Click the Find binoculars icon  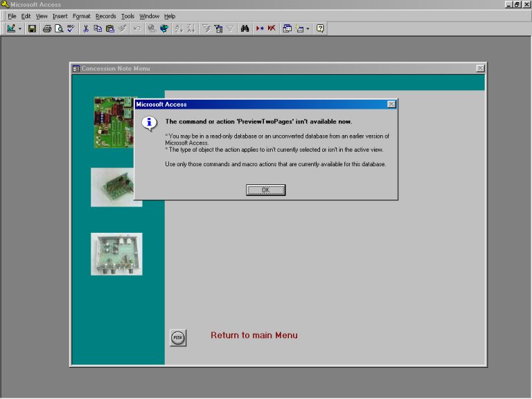(x=245, y=28)
